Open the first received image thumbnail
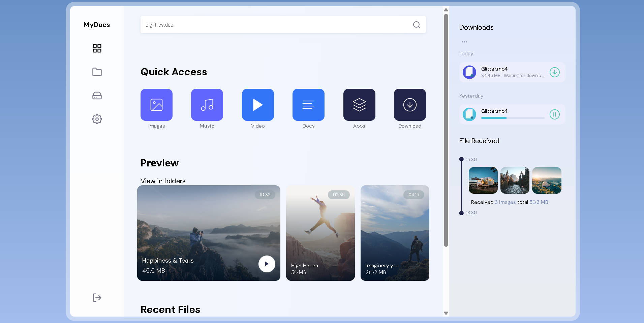Image resolution: width=644 pixels, height=323 pixels. [x=483, y=180]
